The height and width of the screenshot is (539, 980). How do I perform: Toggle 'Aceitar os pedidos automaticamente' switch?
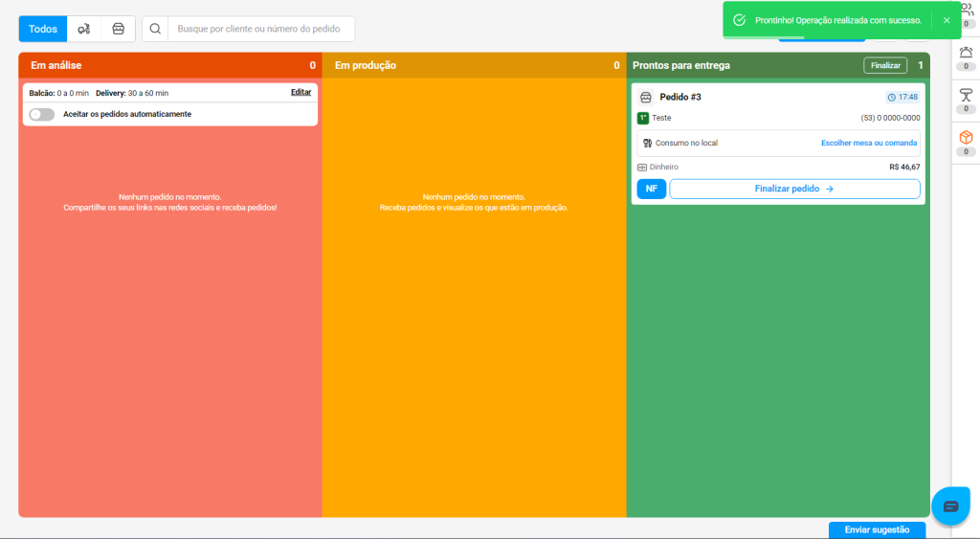(x=41, y=114)
